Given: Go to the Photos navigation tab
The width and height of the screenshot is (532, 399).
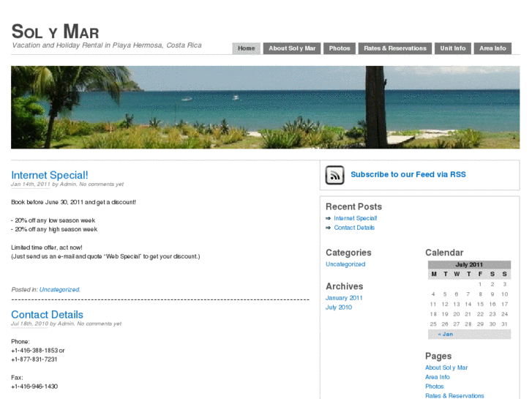Looking at the screenshot, I should (x=340, y=48).
